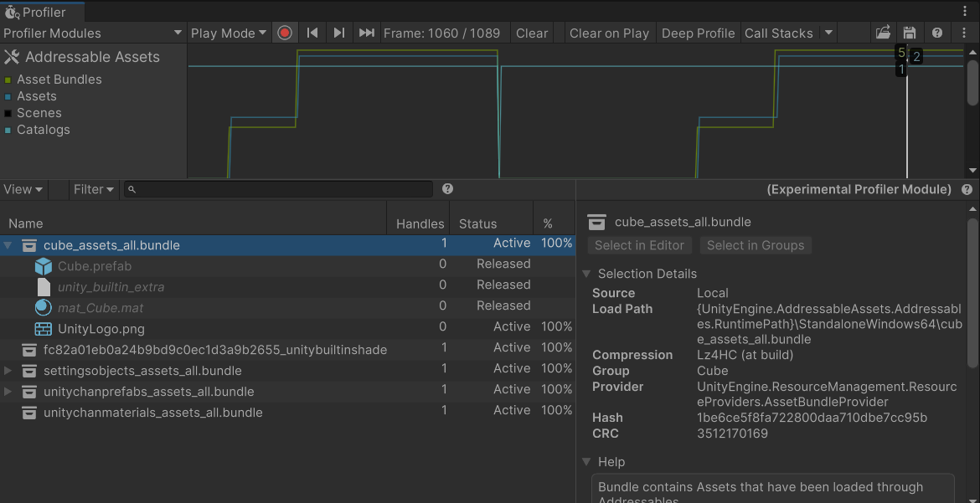
Task: Select the unitychanmaterials_assets_all.bundle row
Action: (287, 413)
